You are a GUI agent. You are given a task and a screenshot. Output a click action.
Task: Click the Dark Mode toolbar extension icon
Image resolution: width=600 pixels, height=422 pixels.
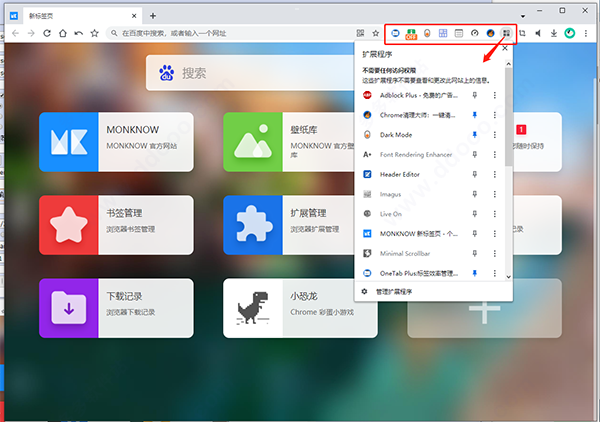[x=427, y=33]
